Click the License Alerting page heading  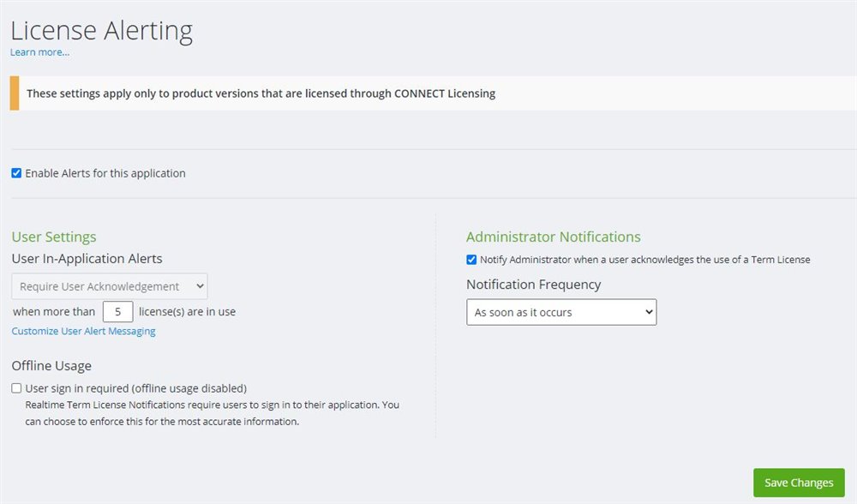(x=101, y=31)
